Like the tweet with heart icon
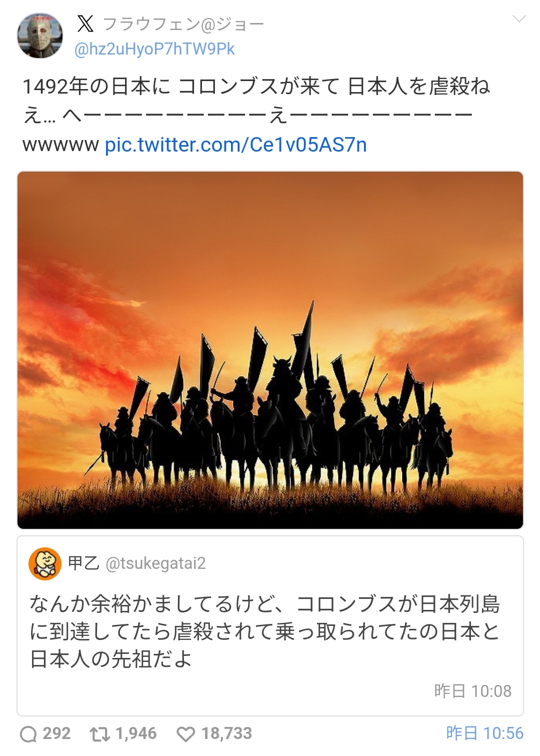 coord(186,734)
